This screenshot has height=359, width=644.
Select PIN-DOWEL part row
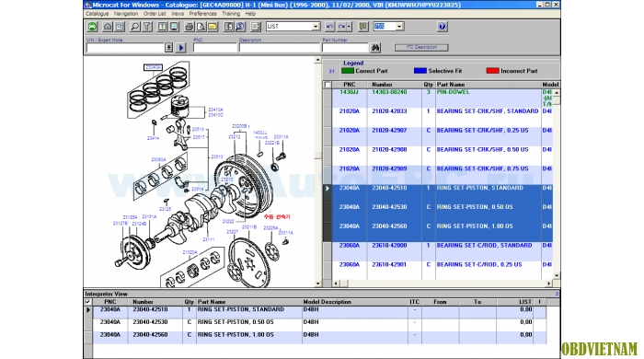point(442,98)
